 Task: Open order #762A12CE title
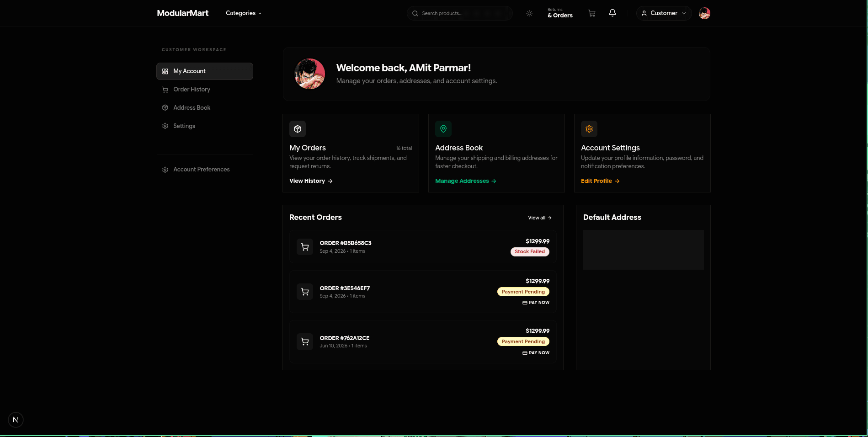pos(345,338)
